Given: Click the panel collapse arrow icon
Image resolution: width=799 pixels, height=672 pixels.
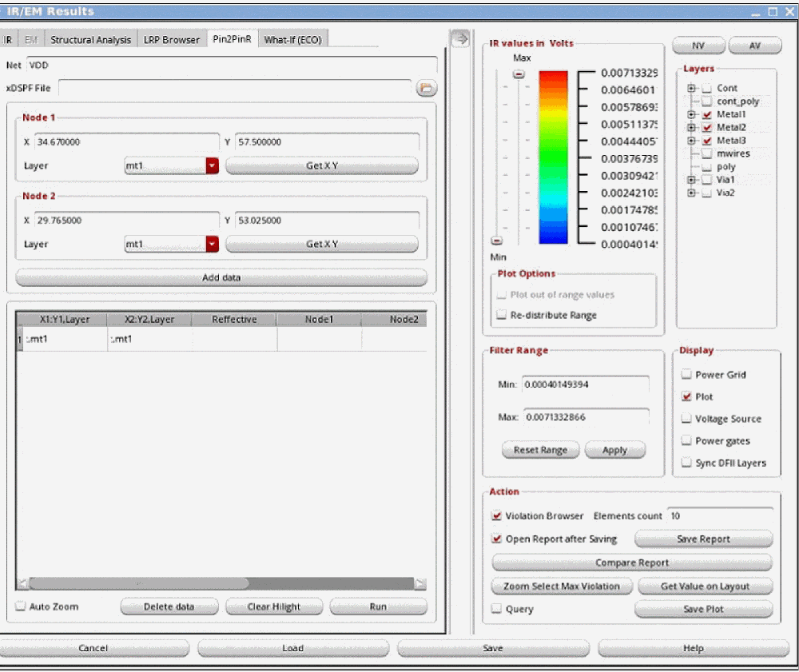Looking at the screenshot, I should click(459, 38).
